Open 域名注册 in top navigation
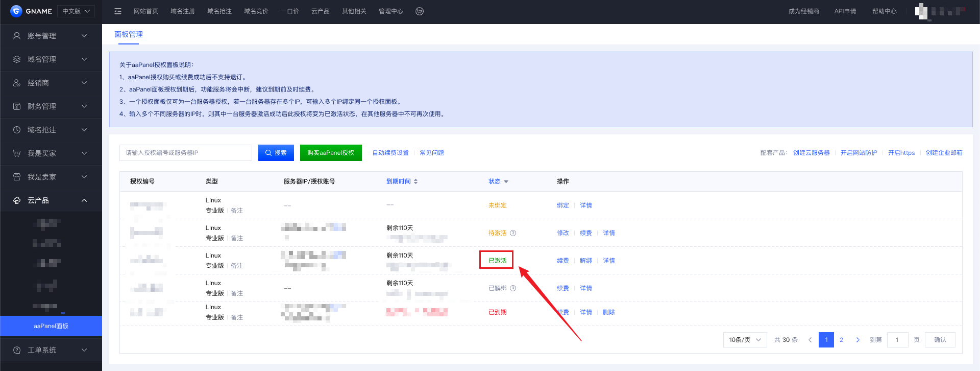This screenshot has width=980, height=371. (x=183, y=11)
